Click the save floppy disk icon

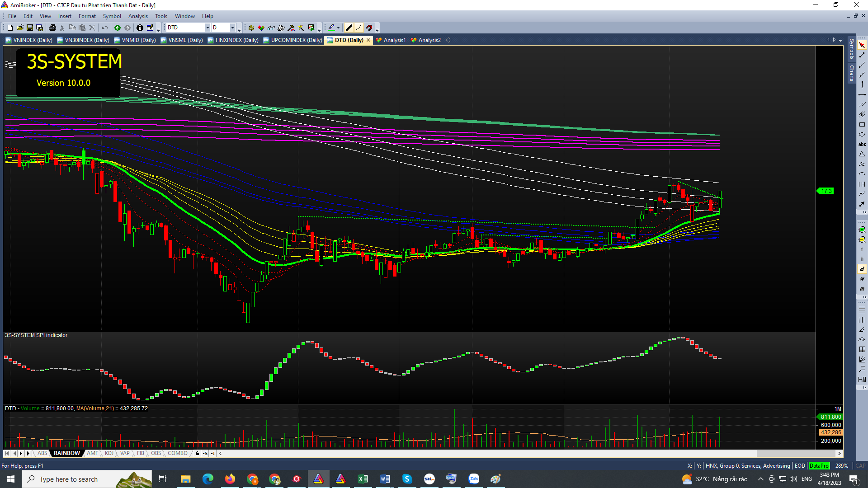(x=30, y=28)
